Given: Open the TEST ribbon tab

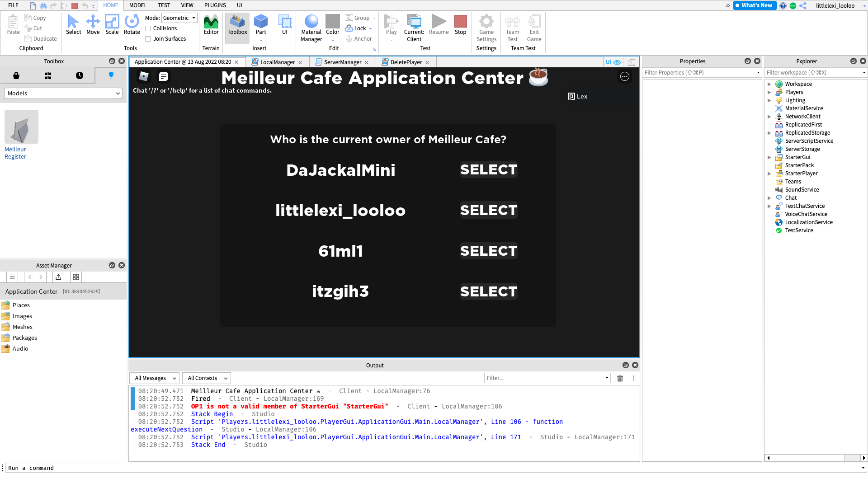Looking at the screenshot, I should click(164, 5).
